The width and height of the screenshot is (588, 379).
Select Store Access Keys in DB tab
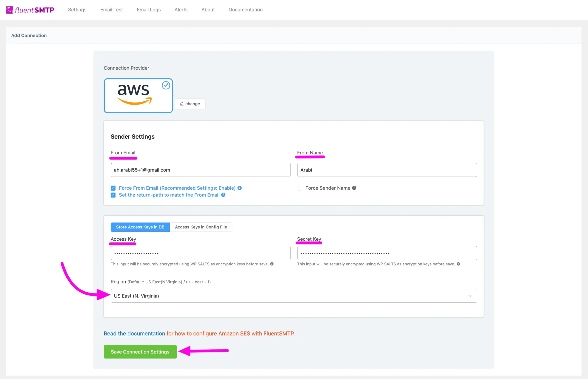click(140, 227)
